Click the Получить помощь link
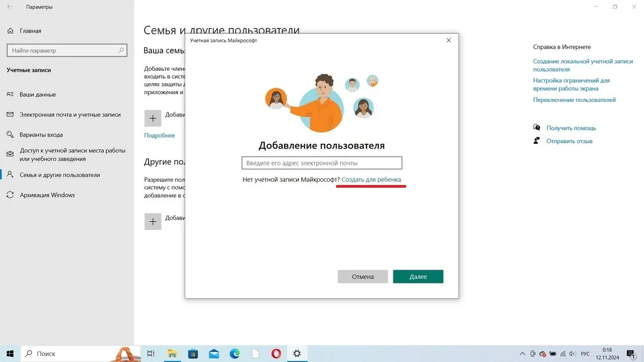 coord(571,128)
